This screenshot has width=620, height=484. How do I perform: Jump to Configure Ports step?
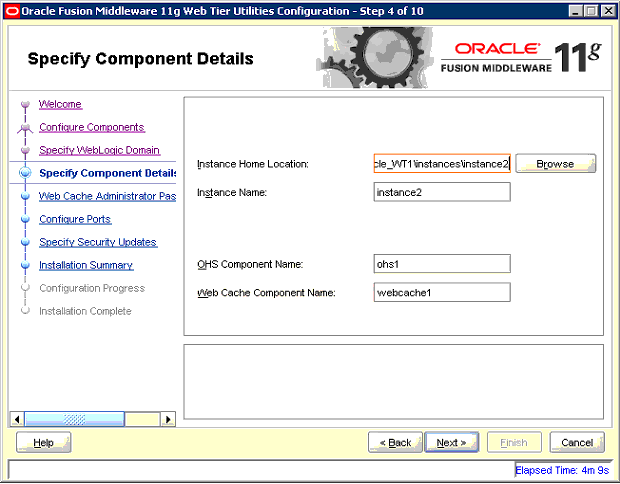point(75,219)
